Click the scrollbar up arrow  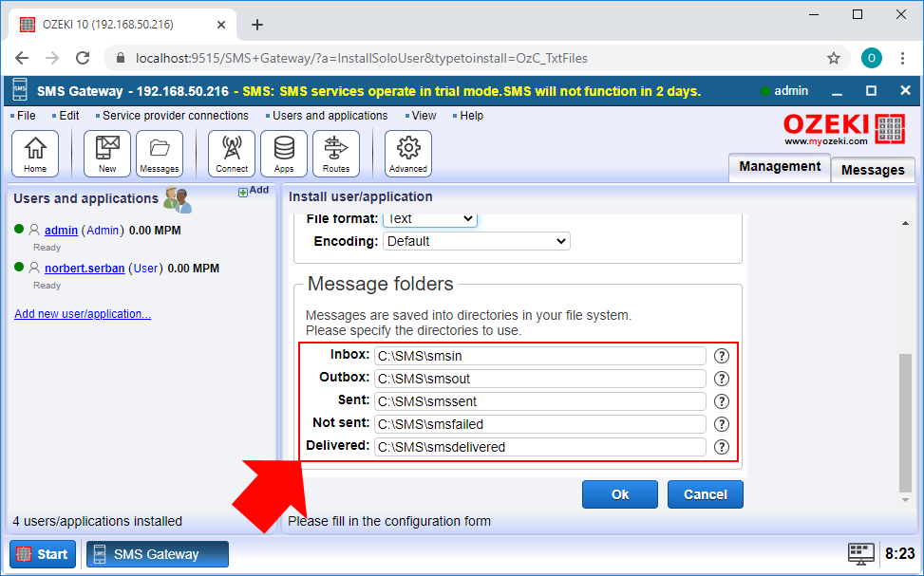pos(905,223)
